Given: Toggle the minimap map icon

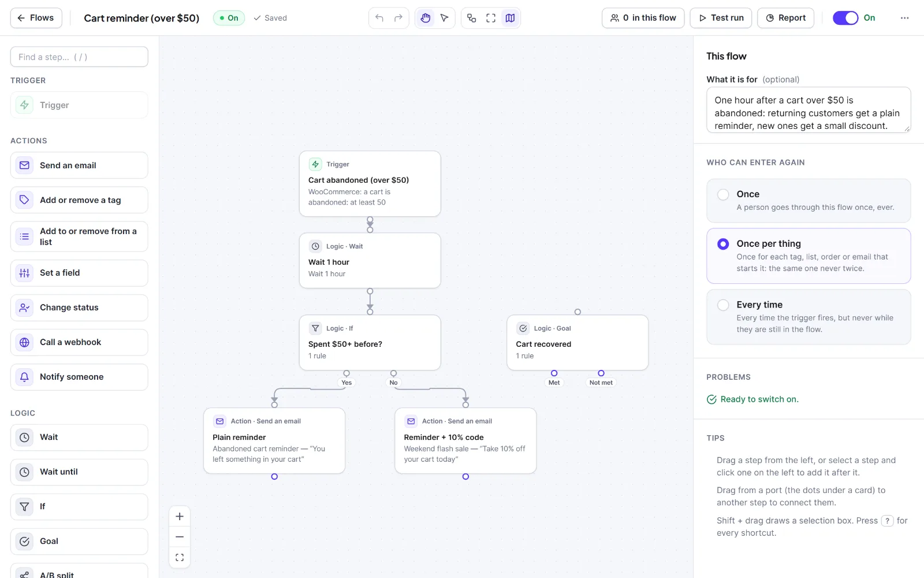Looking at the screenshot, I should pos(510,18).
